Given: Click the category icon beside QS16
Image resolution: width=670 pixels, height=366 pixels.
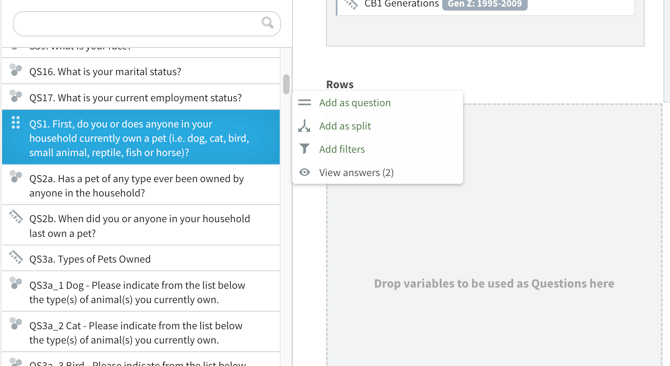Looking at the screenshot, I should point(16,70).
